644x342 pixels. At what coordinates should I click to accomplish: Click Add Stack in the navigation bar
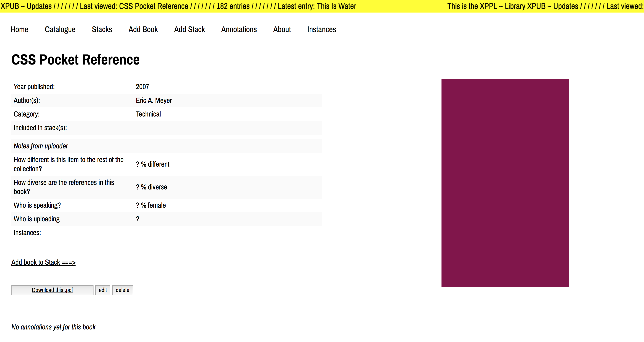pyautogui.click(x=189, y=29)
